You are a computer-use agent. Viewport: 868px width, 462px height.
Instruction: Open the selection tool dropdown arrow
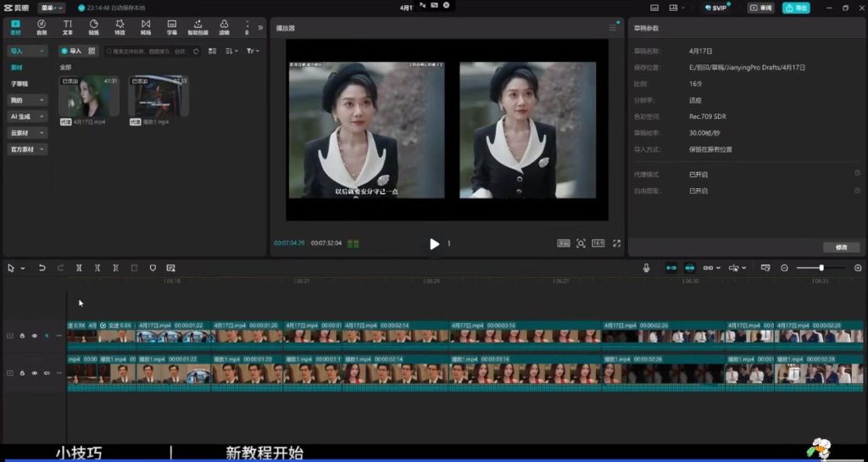point(23,269)
